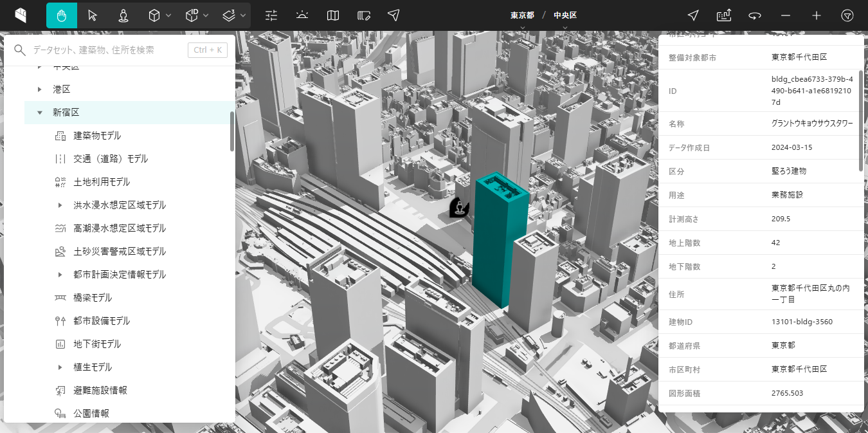Open the layers tool dropdown arrow
868x433 pixels.
[243, 15]
